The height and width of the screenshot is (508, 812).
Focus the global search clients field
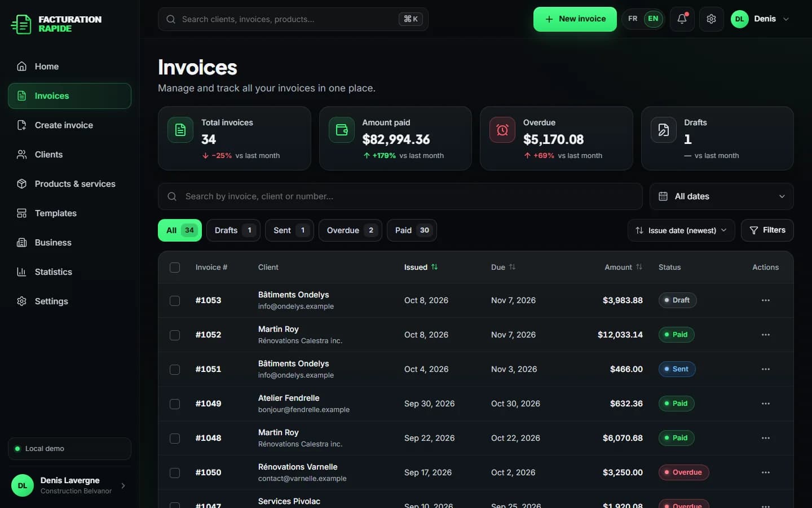293,19
